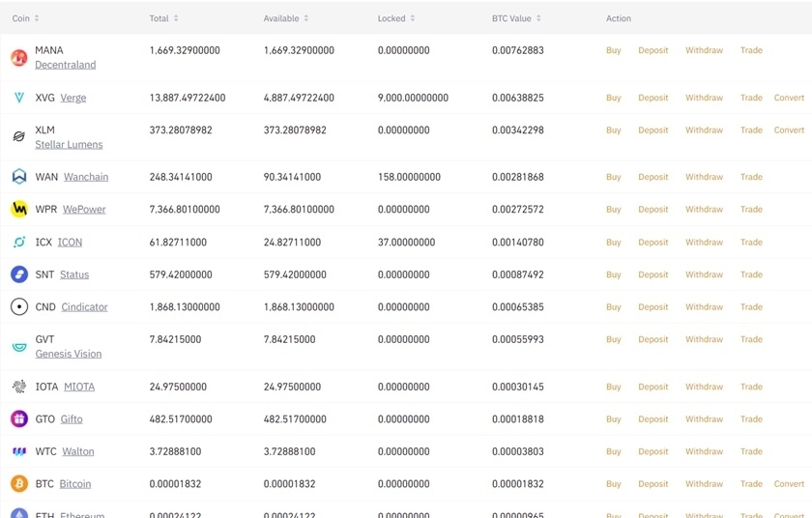Click the MANA Decentraland coin icon
This screenshot has width=812, height=518.
19,57
